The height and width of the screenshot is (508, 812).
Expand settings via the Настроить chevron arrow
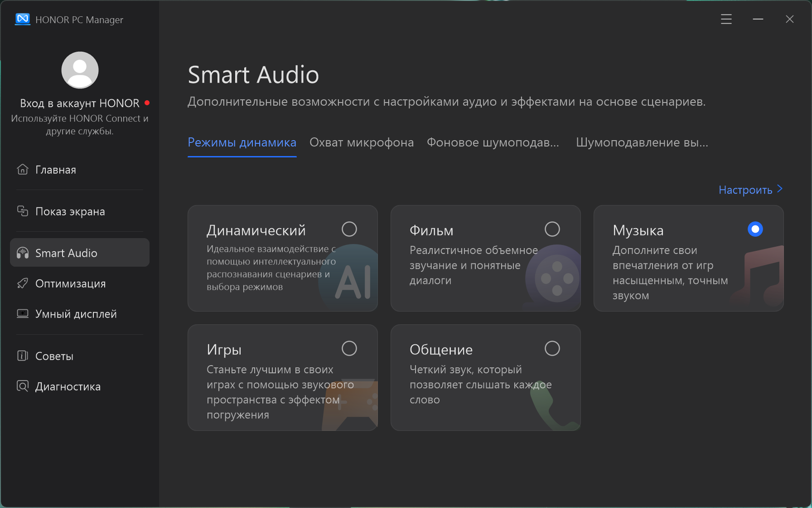pos(780,189)
